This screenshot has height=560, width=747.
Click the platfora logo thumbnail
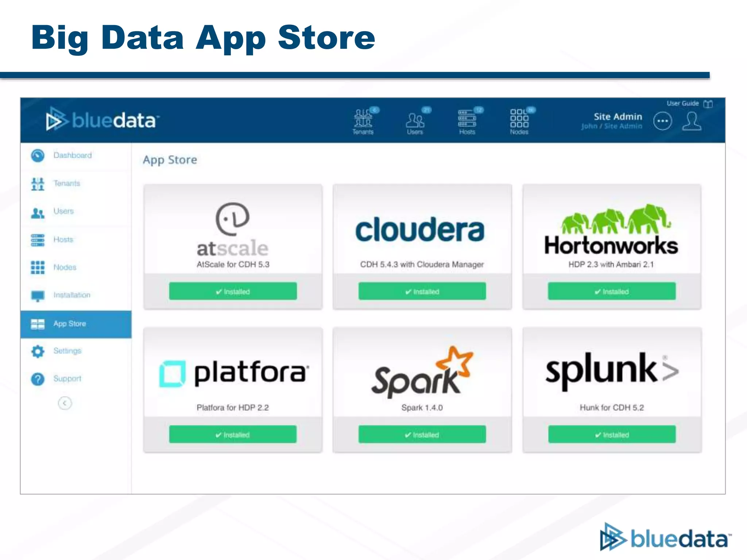pos(234,373)
